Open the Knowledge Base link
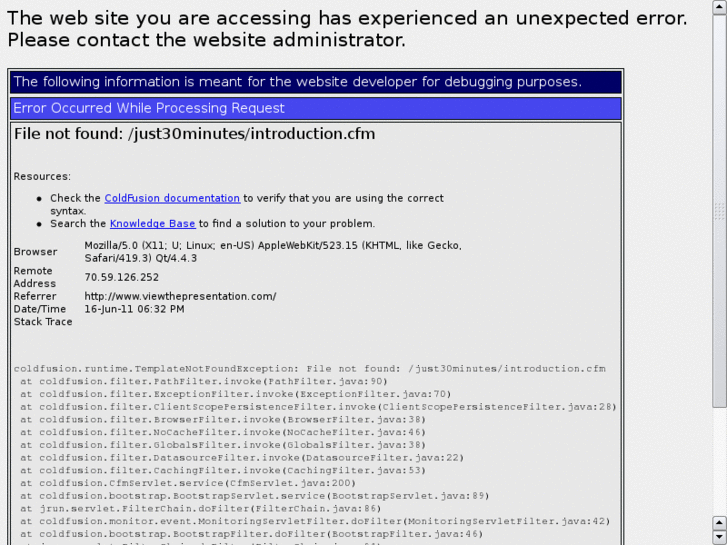The height and width of the screenshot is (545, 727). click(x=153, y=224)
